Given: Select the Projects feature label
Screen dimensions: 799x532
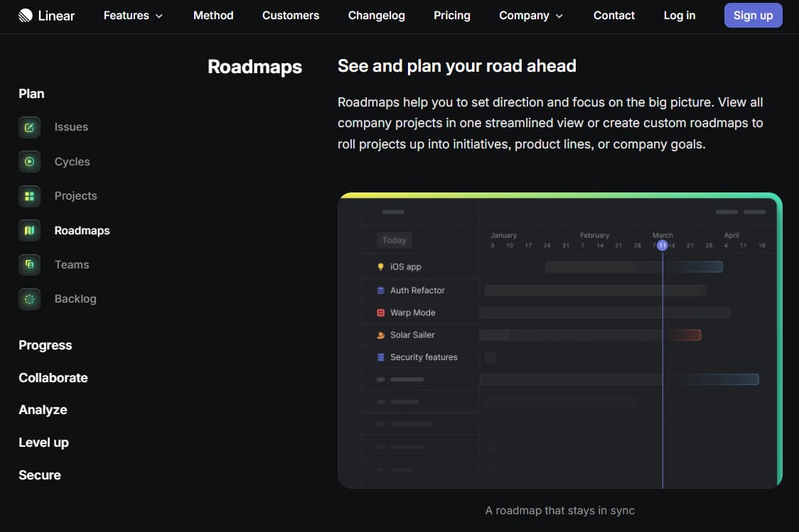Looking at the screenshot, I should (x=75, y=195).
